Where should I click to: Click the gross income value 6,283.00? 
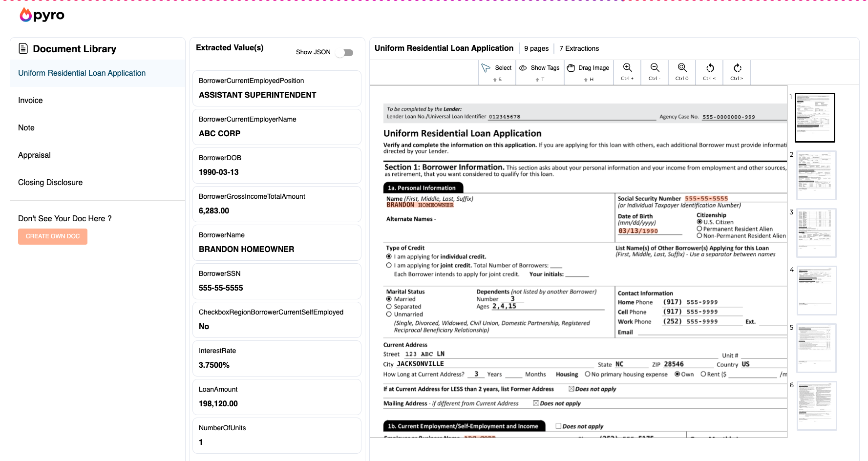coord(214,210)
